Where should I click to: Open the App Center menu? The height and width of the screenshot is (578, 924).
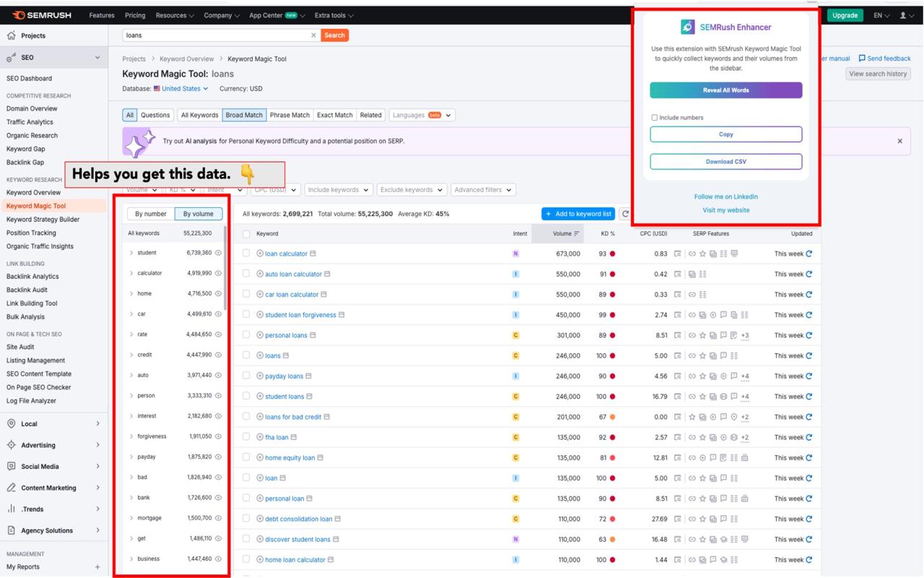(x=276, y=15)
